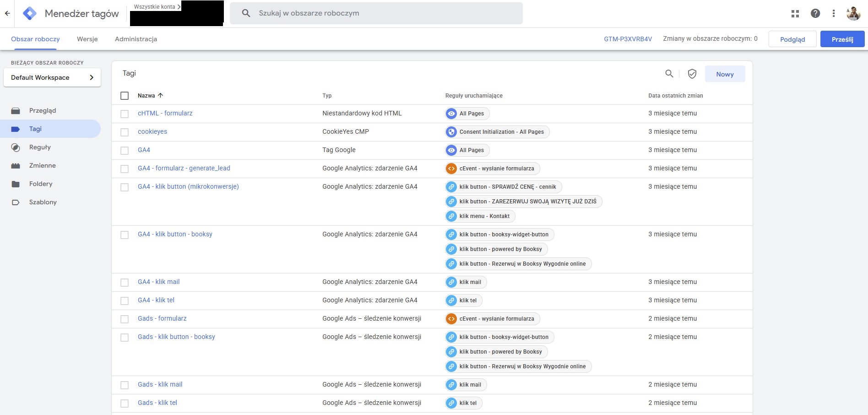Open the GA4 - klik button - booksy tag
The width and height of the screenshot is (868, 415).
pos(175,234)
